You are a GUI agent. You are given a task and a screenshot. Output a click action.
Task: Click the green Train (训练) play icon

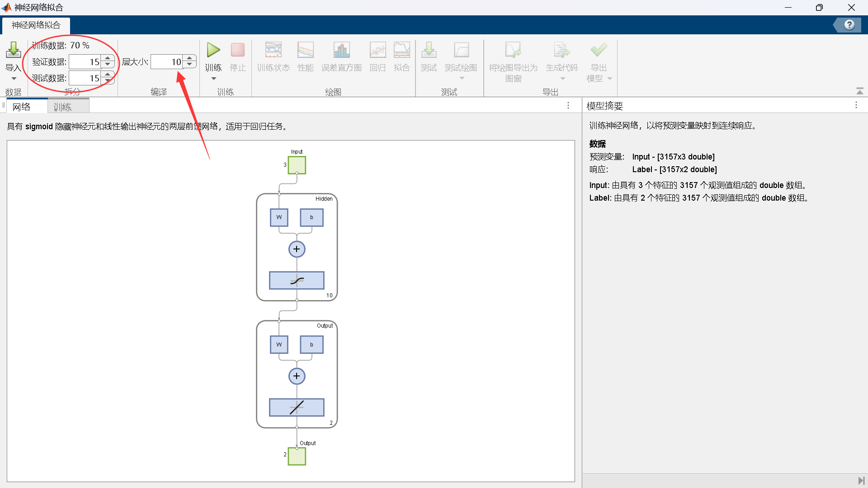pos(213,50)
